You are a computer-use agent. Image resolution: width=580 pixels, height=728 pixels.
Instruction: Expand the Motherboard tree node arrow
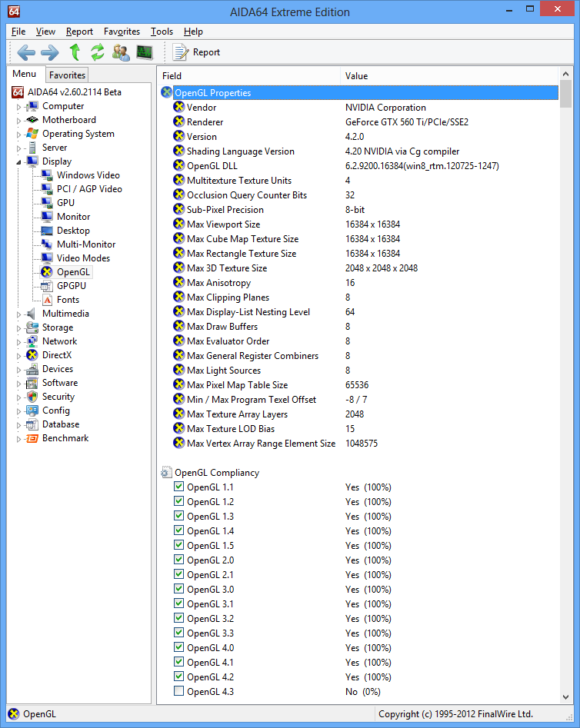18,121
